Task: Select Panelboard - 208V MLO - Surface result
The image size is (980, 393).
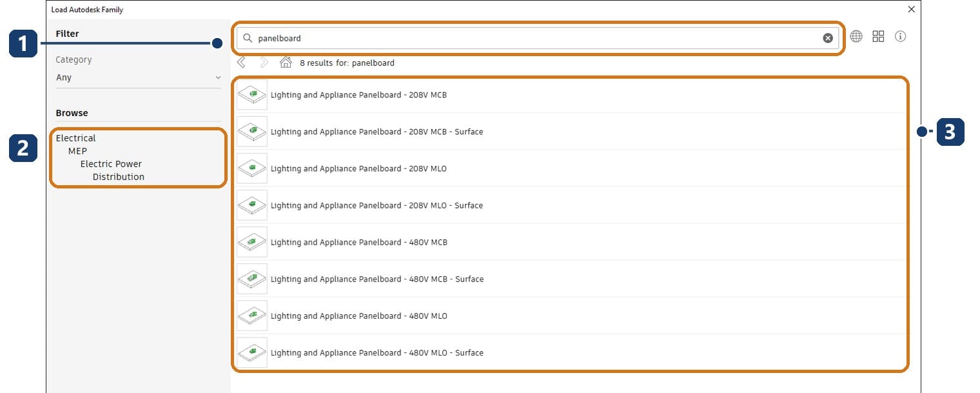Action: [570, 205]
